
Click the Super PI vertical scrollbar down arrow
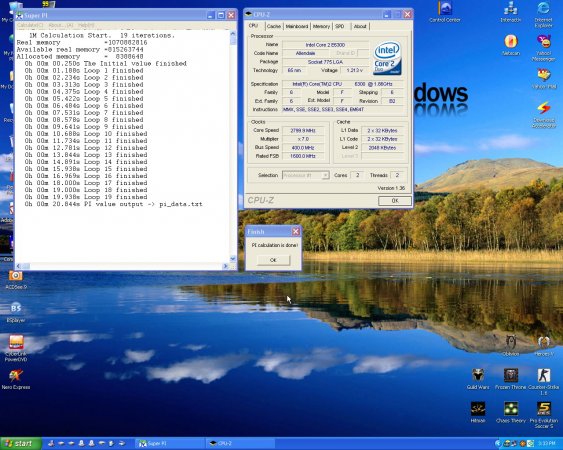coord(233,259)
